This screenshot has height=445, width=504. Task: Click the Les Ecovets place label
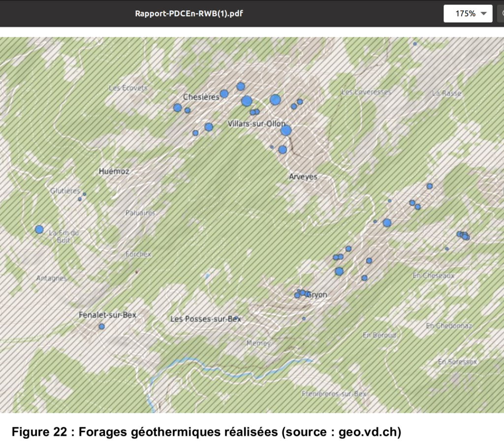128,88
